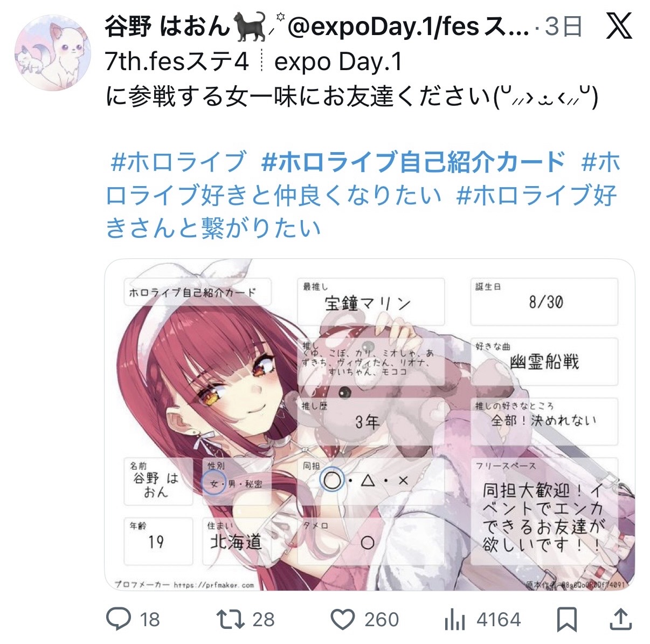
Task: Click the X logo icon
Action: [x=619, y=26]
